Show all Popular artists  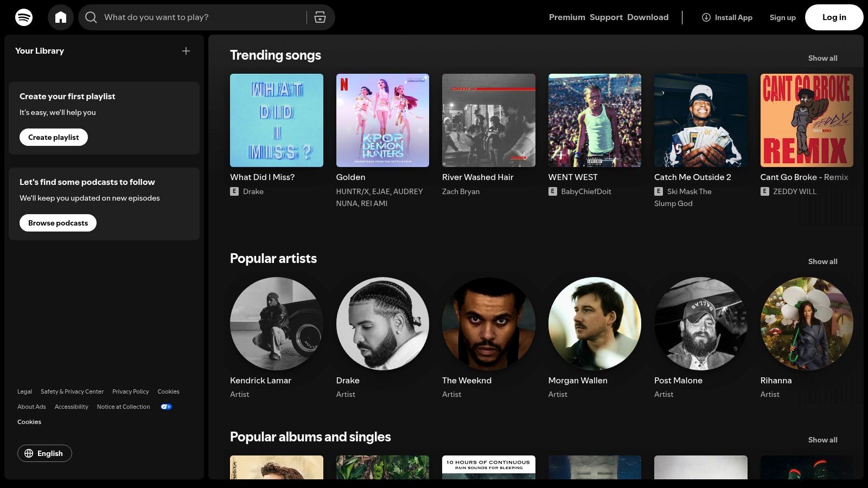click(x=822, y=261)
